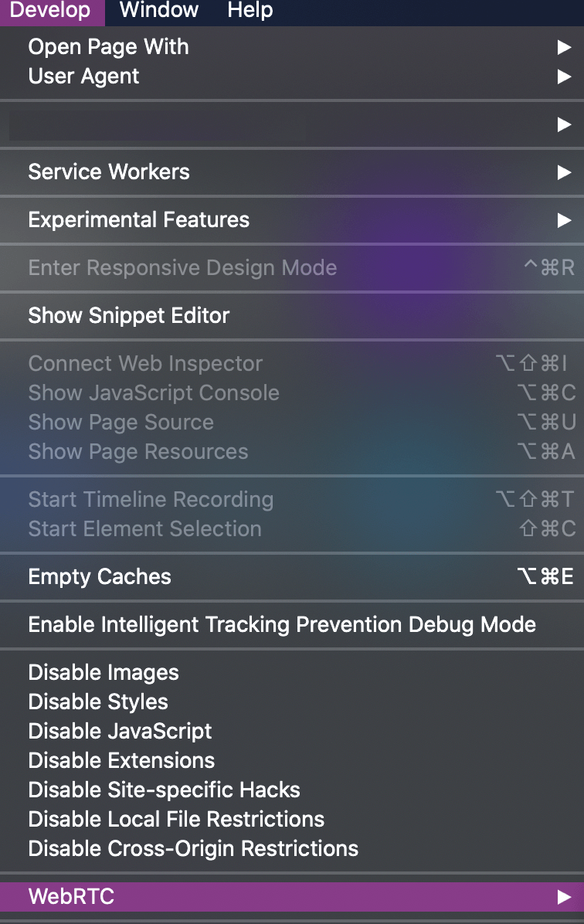Image resolution: width=584 pixels, height=924 pixels.
Task: Expand the Service Workers submenu arrow
Action: click(x=564, y=172)
